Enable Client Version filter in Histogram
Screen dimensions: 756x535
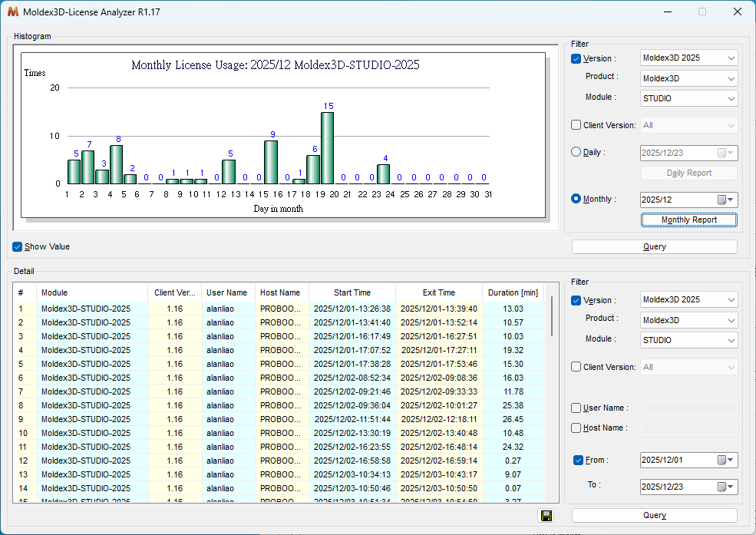tap(576, 125)
